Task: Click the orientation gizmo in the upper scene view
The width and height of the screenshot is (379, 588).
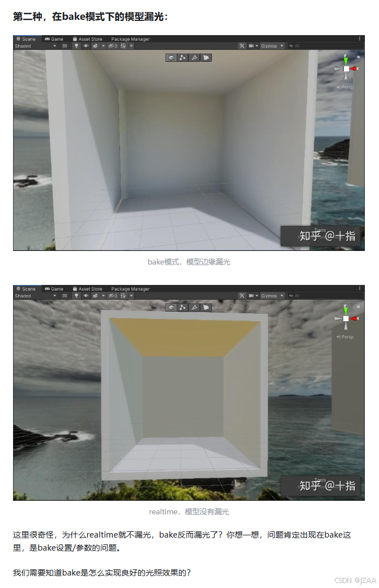Action: click(346, 69)
